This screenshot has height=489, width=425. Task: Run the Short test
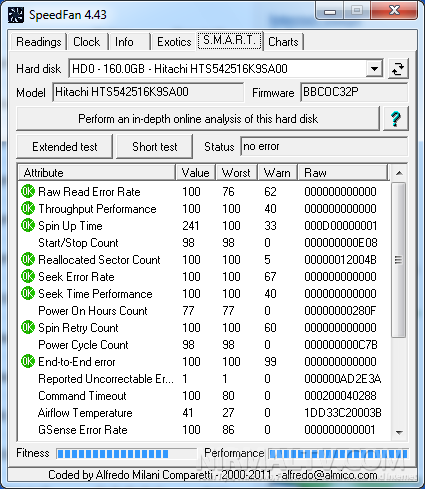[x=155, y=147]
